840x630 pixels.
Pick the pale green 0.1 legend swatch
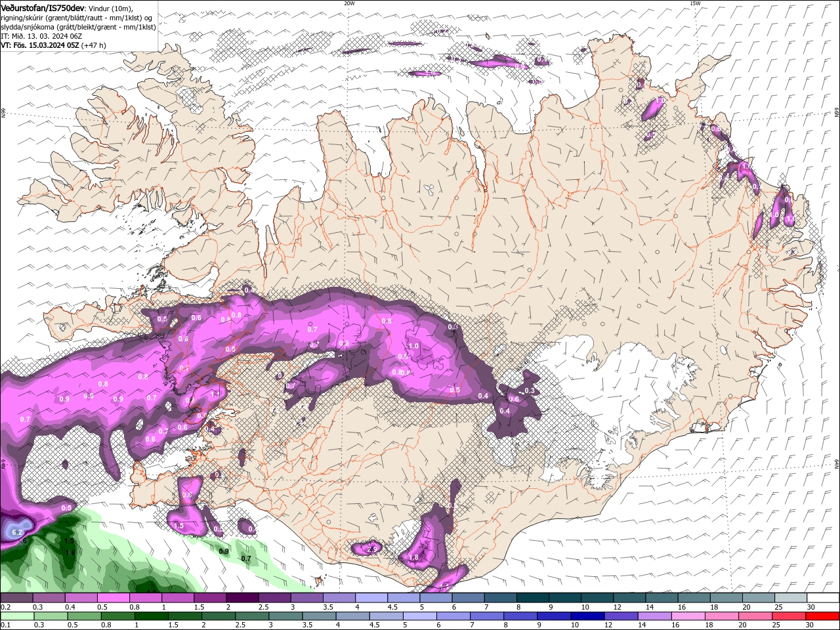point(17,616)
